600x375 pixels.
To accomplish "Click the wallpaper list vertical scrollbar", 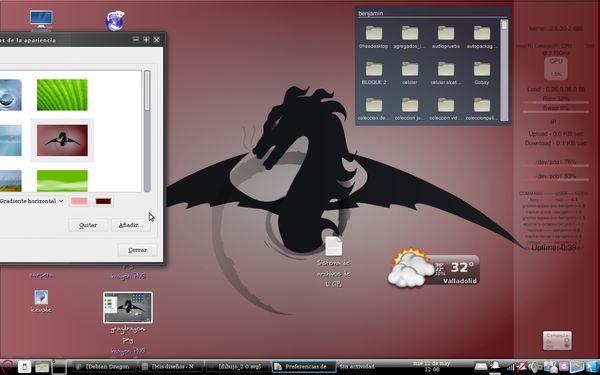I will (x=147, y=130).
